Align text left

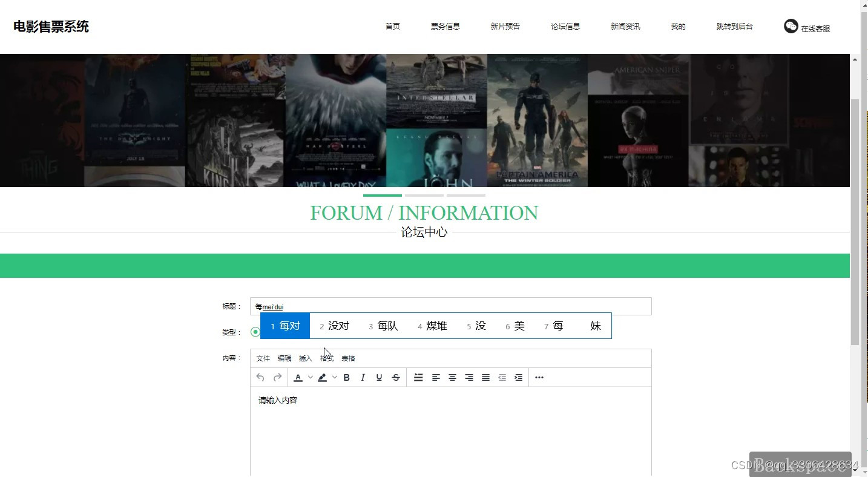[436, 377]
